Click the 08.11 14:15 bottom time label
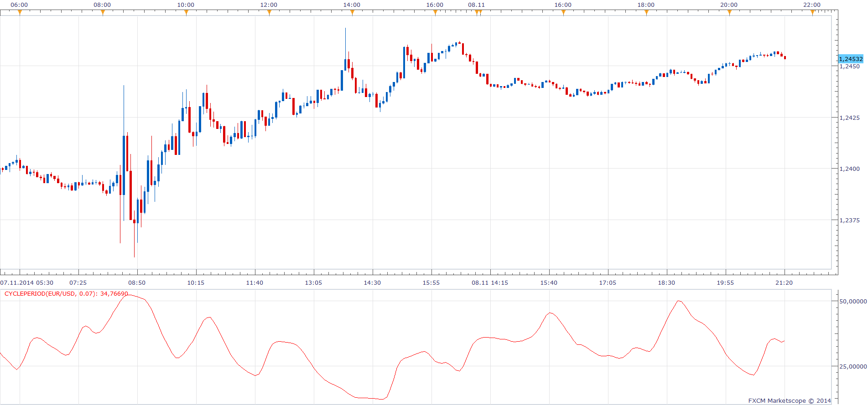 pyautogui.click(x=490, y=282)
